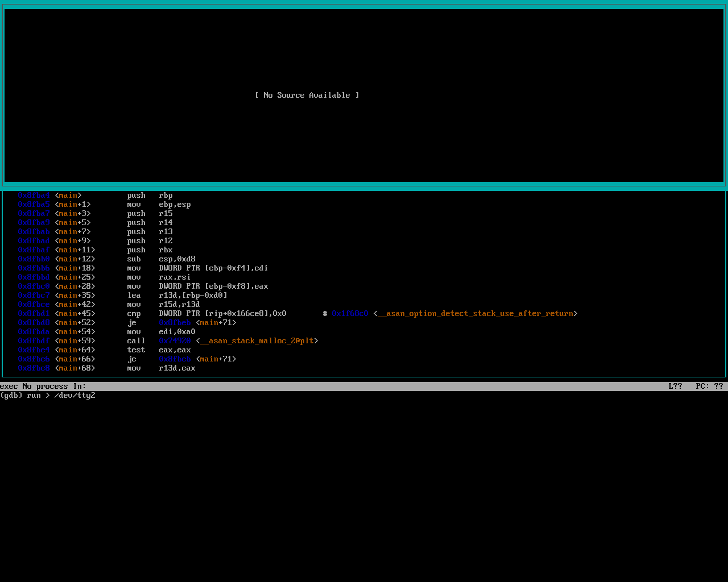Click the push rbx instruction at main+11
The image size is (728, 582).
coord(150,250)
